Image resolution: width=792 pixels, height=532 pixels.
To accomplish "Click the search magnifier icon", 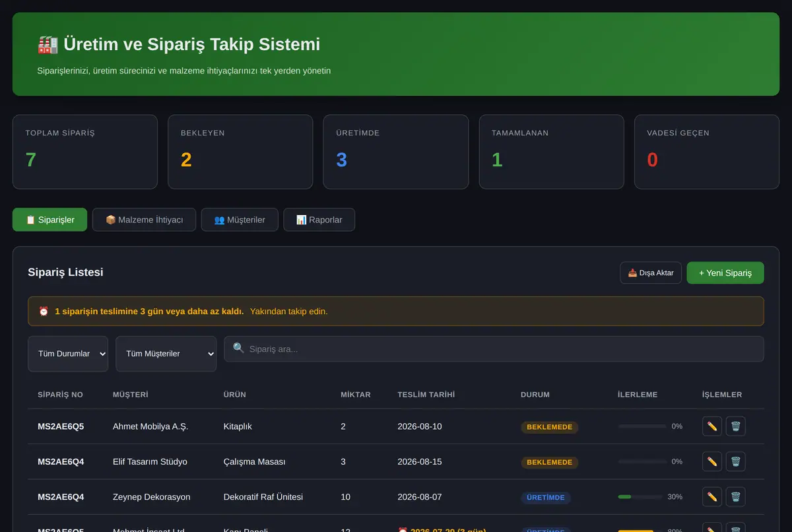I will (239, 349).
